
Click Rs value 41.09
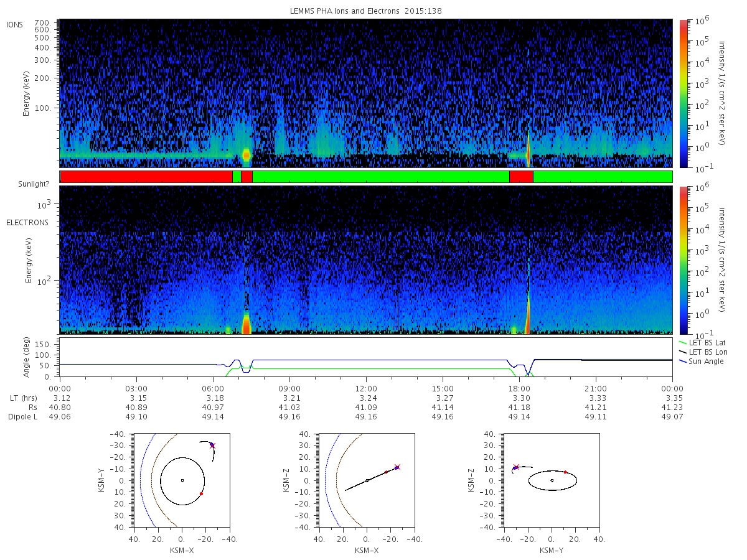(x=366, y=407)
